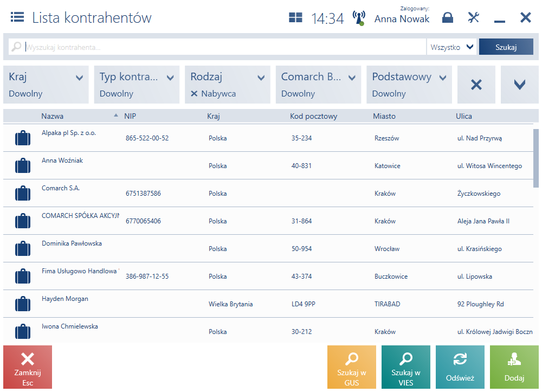Click the Szukaj w GUS button

click(352, 367)
